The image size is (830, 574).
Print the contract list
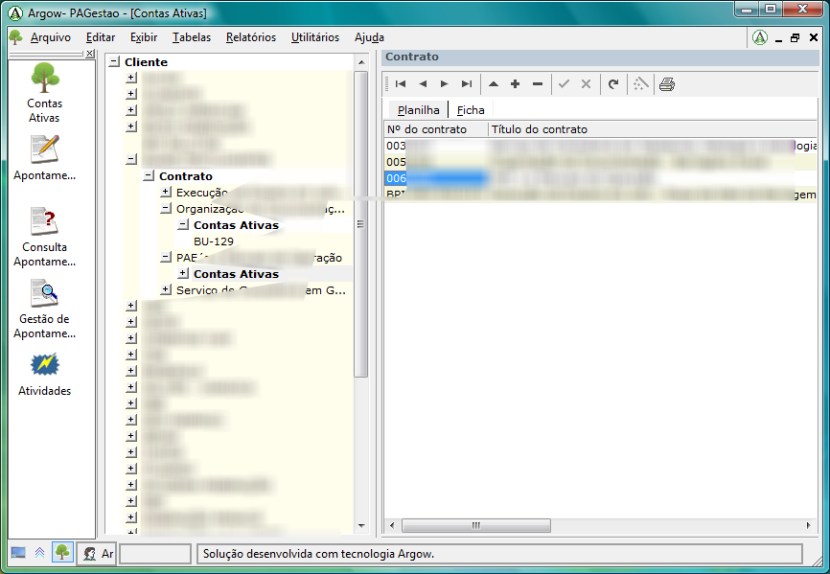(x=667, y=84)
